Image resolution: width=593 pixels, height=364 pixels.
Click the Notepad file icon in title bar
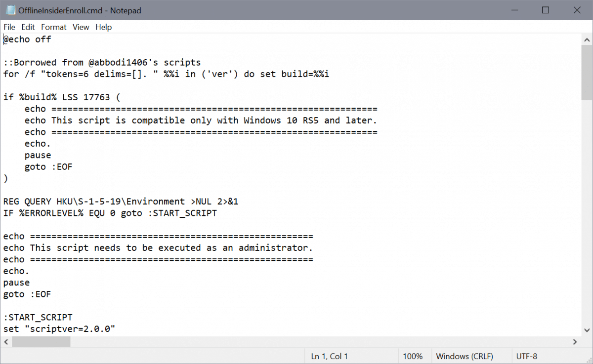tap(10, 10)
